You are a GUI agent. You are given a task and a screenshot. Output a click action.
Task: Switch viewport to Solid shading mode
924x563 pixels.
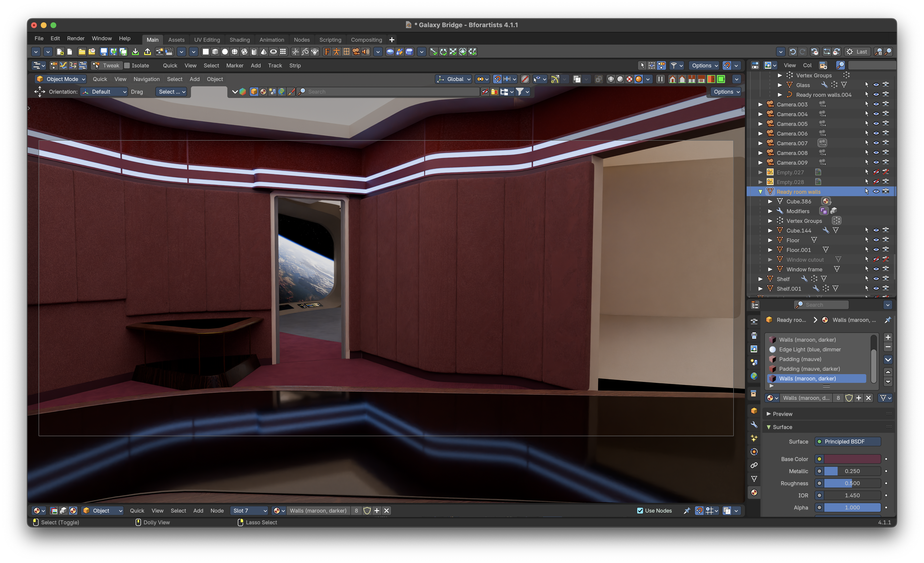point(620,79)
